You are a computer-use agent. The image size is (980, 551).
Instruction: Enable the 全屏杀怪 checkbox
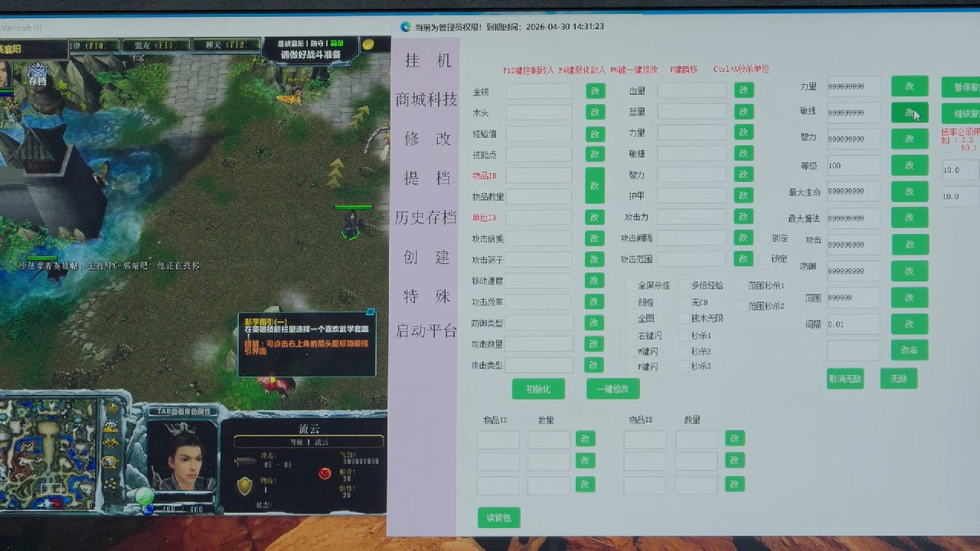coord(630,285)
